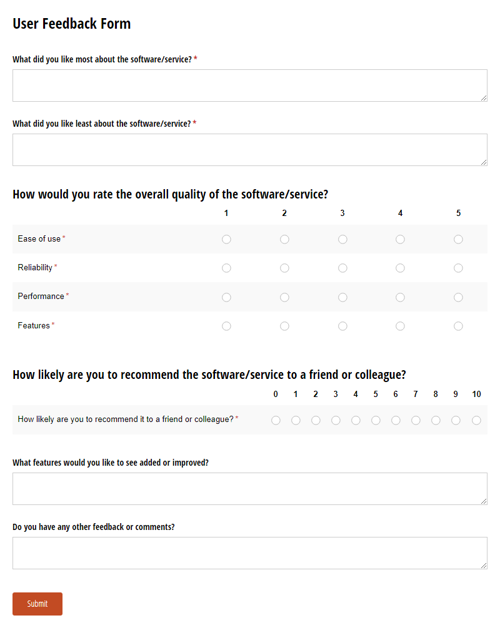Click the 'liked most' text area

(x=250, y=85)
